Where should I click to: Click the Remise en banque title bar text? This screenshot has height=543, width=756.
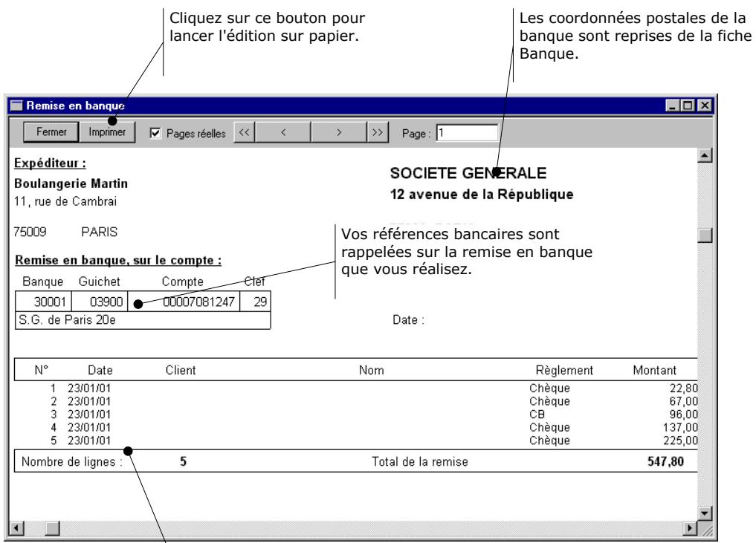pyautogui.click(x=75, y=105)
